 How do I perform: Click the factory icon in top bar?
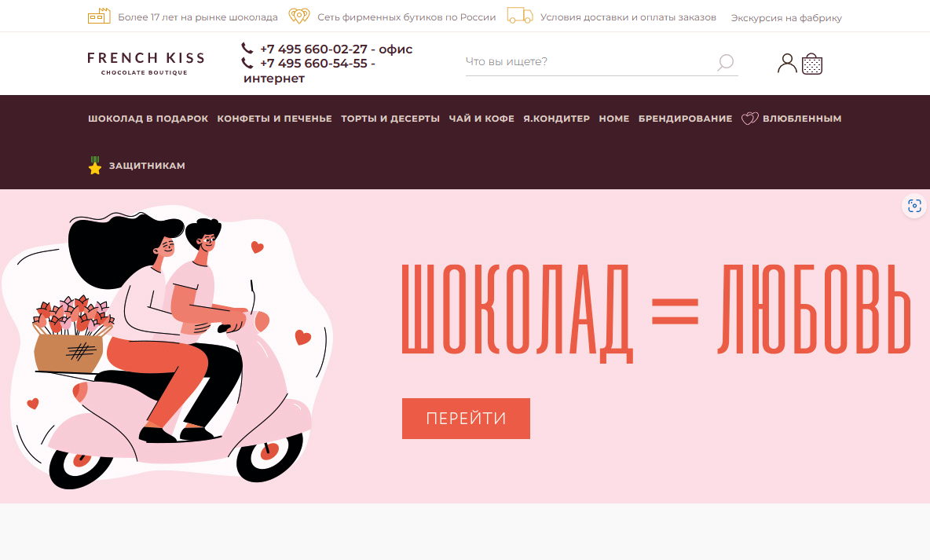coord(99,16)
